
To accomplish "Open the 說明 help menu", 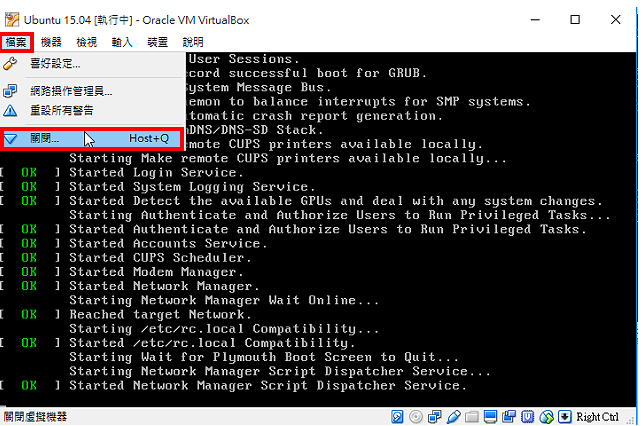I will [193, 42].
